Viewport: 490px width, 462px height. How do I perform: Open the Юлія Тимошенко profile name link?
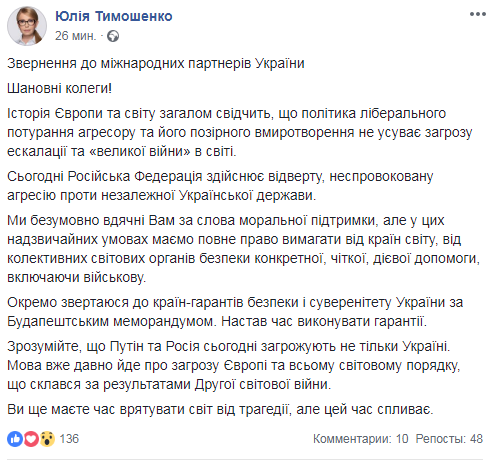[114, 16]
